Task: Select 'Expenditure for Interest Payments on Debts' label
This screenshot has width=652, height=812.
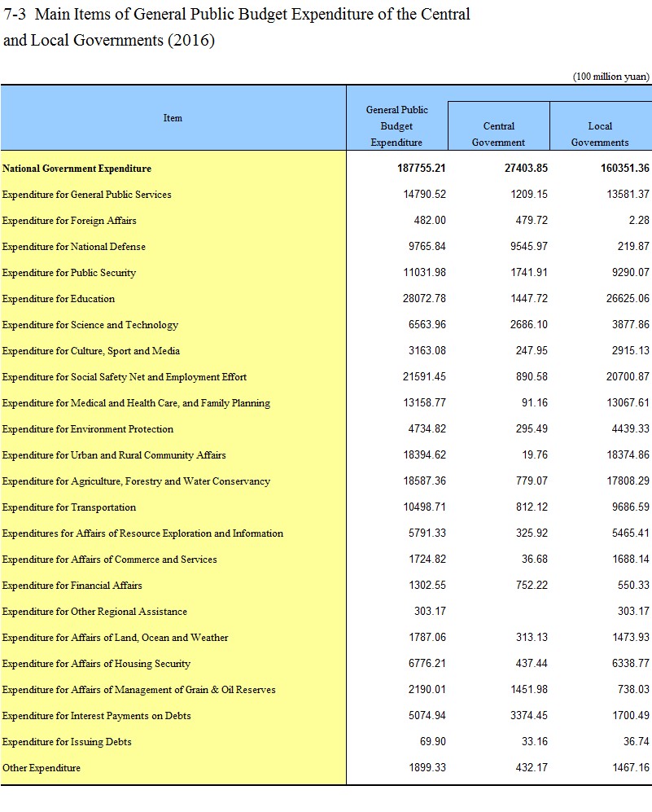Action: point(96,716)
